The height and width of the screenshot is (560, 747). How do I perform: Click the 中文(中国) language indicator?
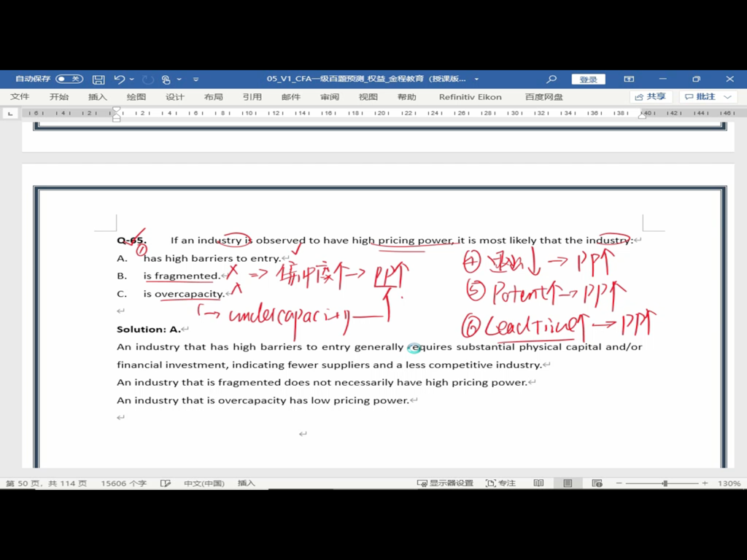pos(204,483)
